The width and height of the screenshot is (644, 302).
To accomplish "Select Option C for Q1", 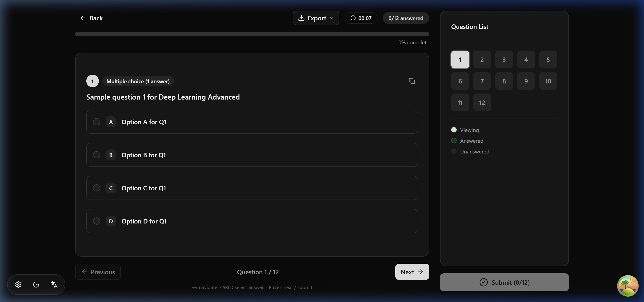I will coord(252,188).
